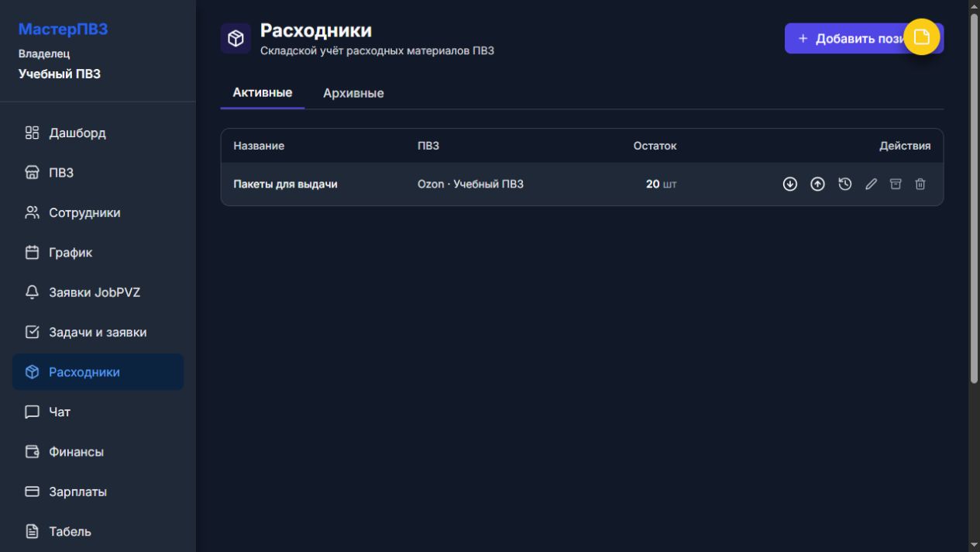Viewport: 980px width, 552px height.
Task: Click the stock intake down-arrow icon
Action: tap(789, 184)
